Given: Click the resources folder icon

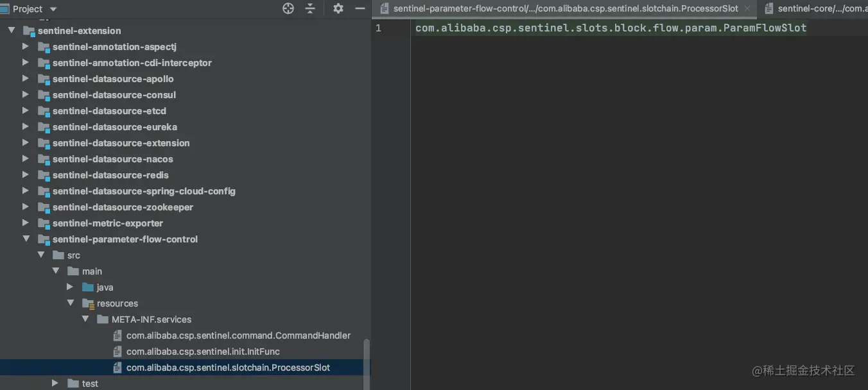Looking at the screenshot, I should 88,303.
